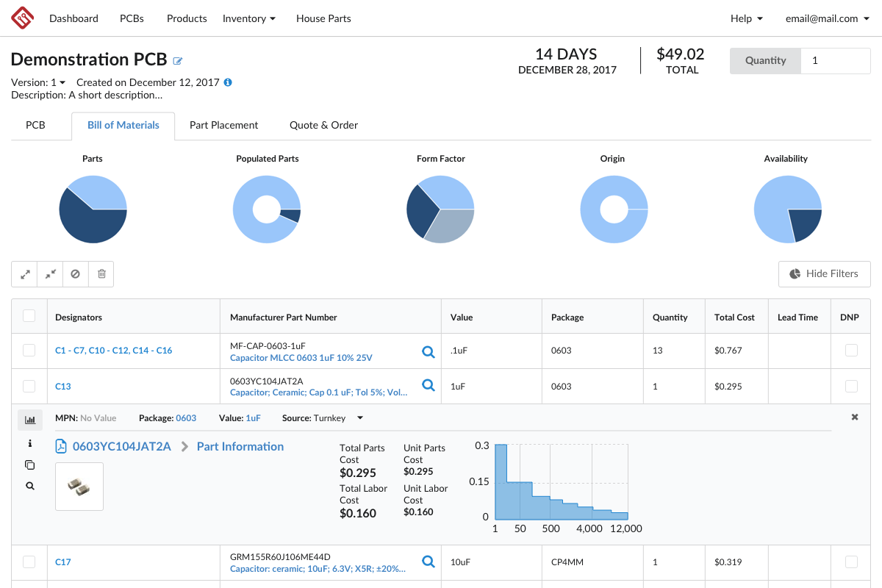Select the info icon in the part detail sidebar
Viewport: 882px width, 588px height.
click(x=29, y=443)
